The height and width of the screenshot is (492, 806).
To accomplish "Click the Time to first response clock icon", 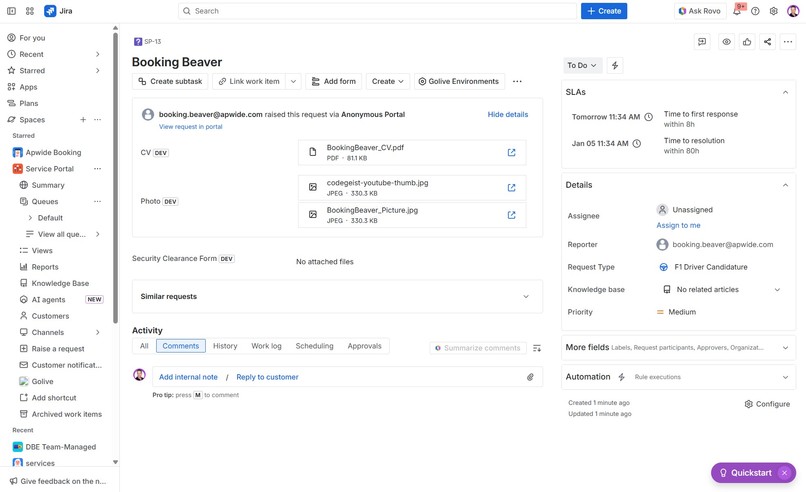I will pos(649,117).
